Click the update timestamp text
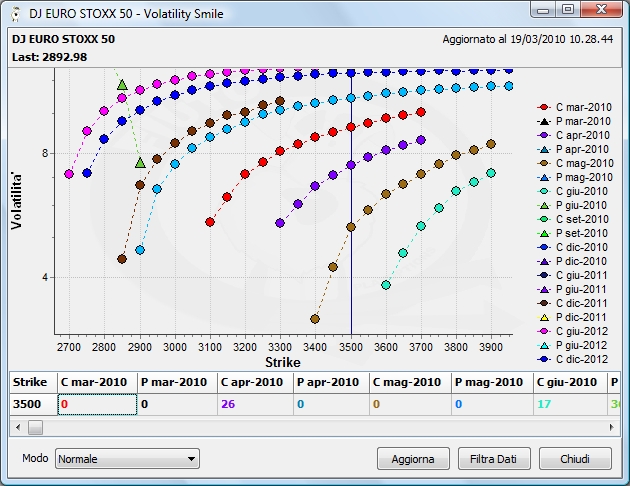This screenshot has height=486, width=630. pos(528,39)
